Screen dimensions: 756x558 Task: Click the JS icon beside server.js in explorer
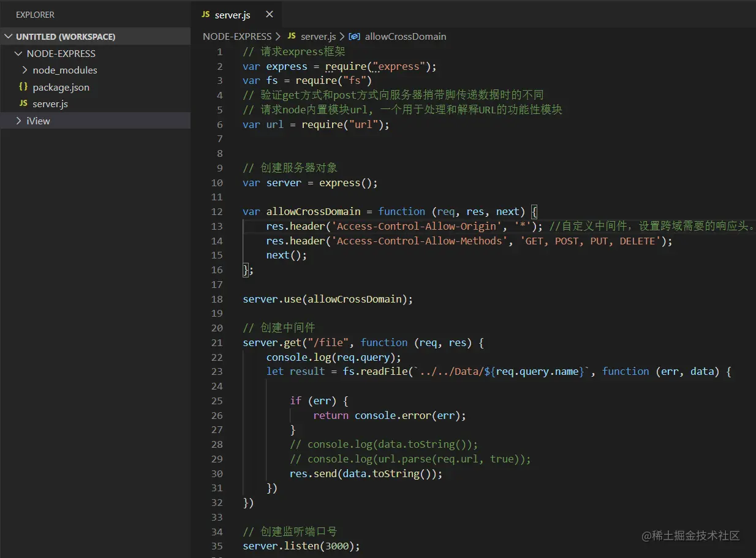pyautogui.click(x=23, y=104)
